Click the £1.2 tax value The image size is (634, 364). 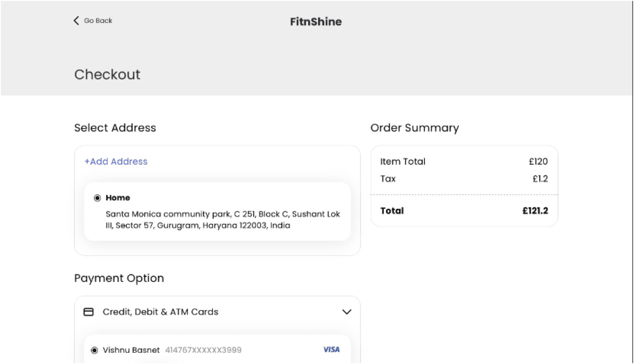(540, 179)
